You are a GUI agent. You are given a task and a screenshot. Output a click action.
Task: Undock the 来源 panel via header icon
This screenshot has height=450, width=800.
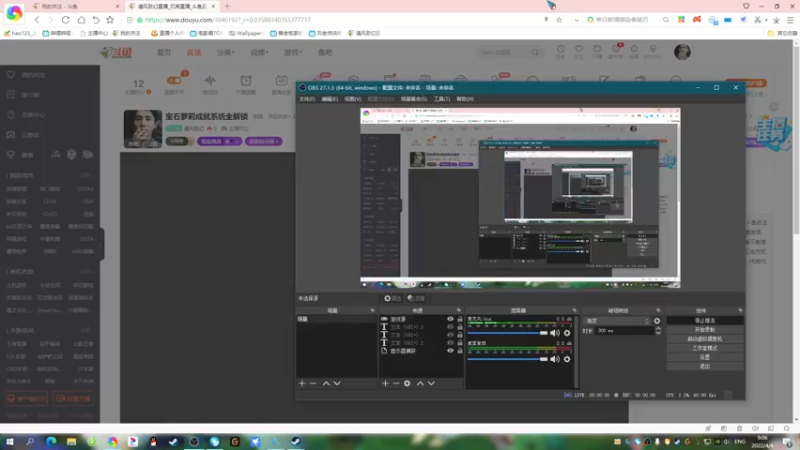click(459, 310)
